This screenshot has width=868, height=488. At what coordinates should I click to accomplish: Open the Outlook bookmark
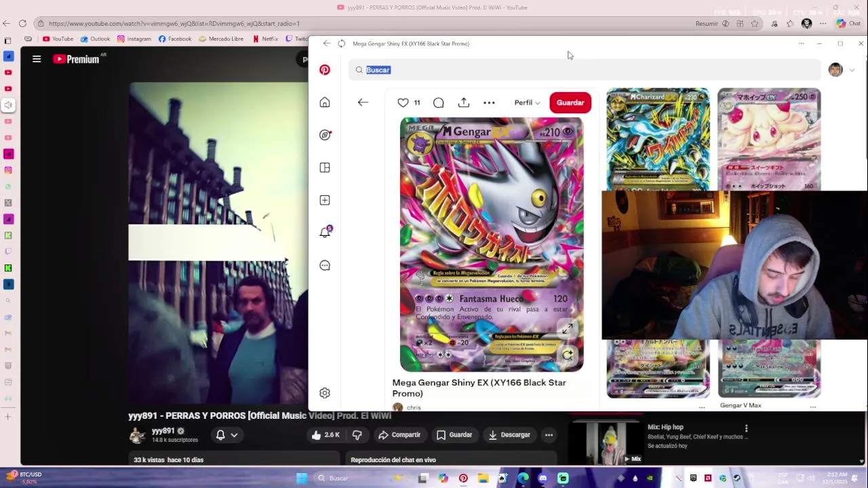(95, 39)
